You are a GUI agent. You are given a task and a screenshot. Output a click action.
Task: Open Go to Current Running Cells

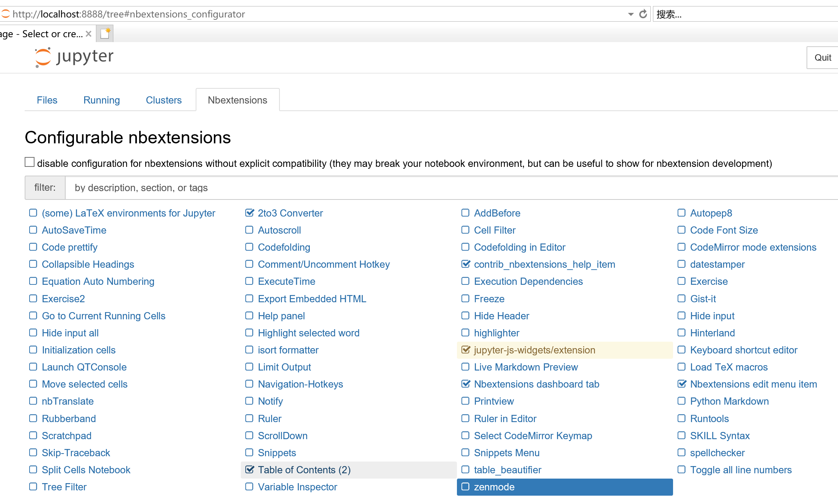coord(104,316)
